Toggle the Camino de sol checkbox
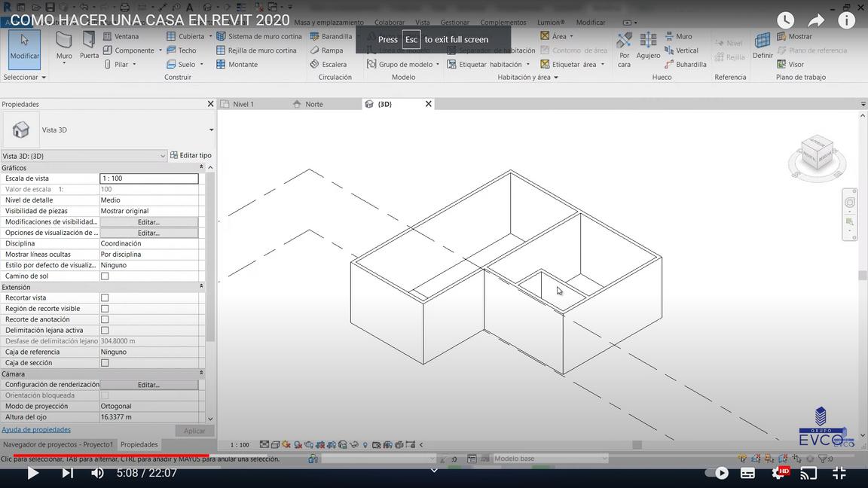Screen dimensions: 868x488 105,276
